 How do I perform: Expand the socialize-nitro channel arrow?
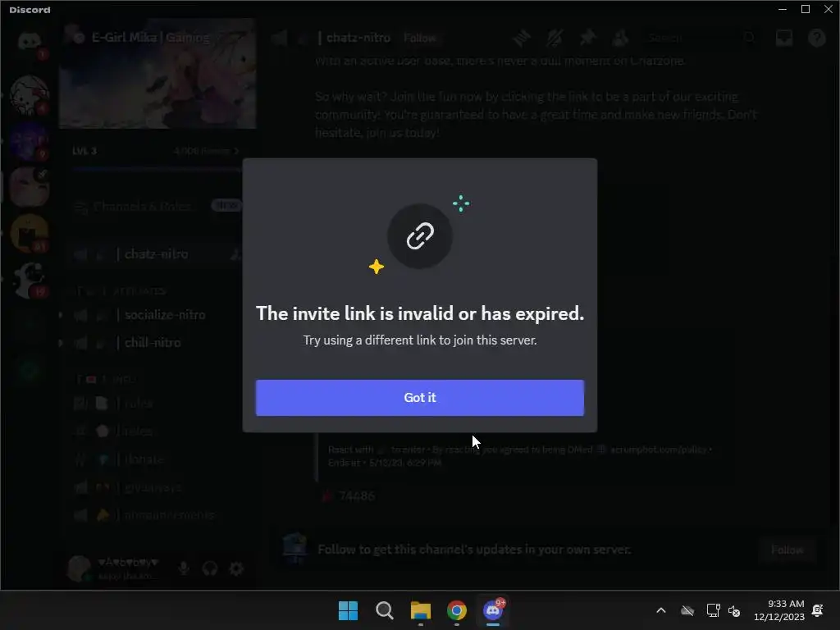pos(60,315)
